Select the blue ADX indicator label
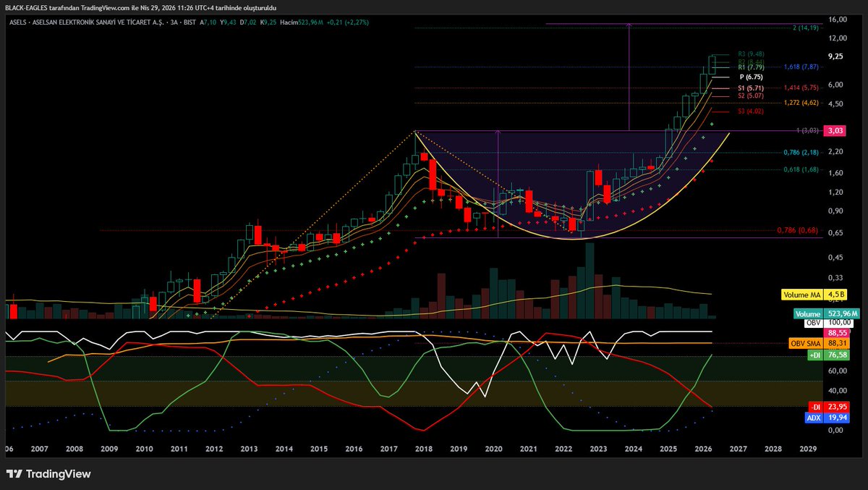 814,418
